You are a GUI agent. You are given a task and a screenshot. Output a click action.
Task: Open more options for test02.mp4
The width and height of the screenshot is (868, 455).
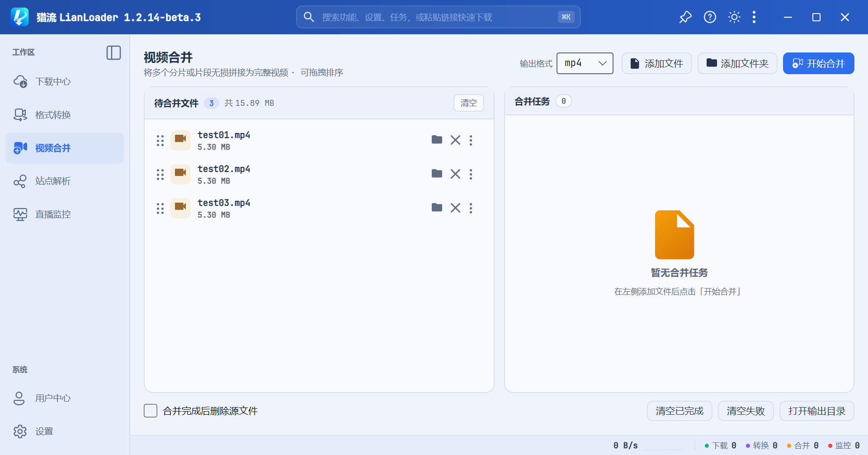coord(471,174)
